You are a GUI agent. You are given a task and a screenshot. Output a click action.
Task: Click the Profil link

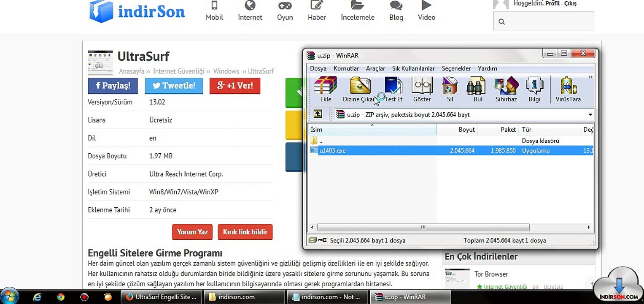point(552,4)
